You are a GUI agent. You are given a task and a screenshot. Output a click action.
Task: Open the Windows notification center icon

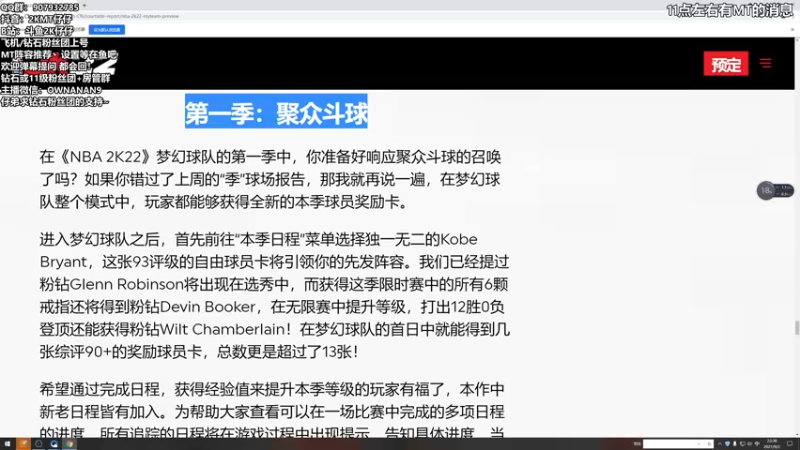tap(790, 444)
